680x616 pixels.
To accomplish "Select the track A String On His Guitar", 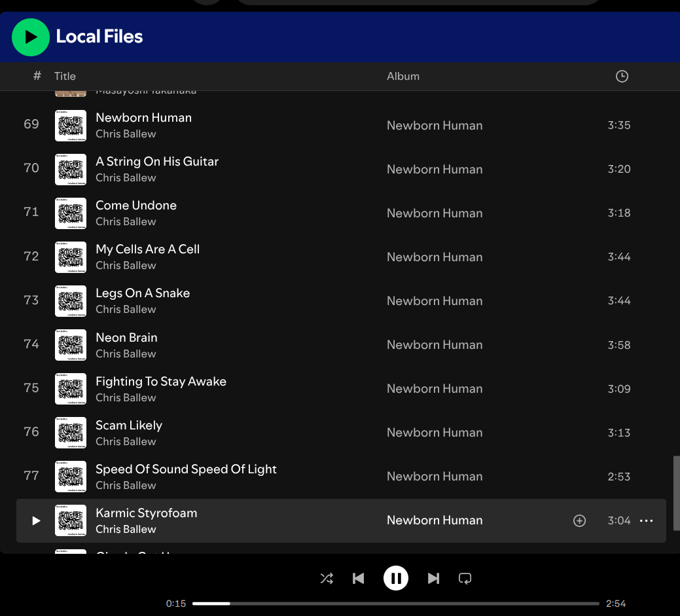I will click(157, 162).
